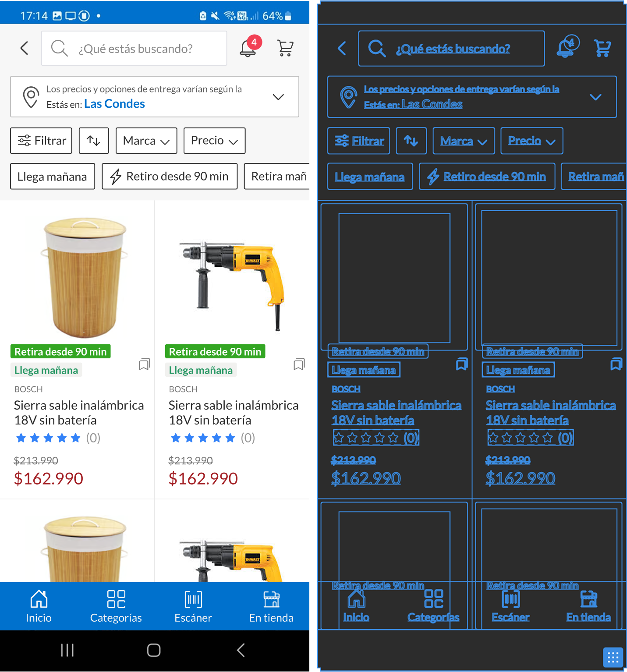Viewport: 627px width, 672px height.
Task: Expand the Precio dropdown in the light filter row
Action: point(214,141)
